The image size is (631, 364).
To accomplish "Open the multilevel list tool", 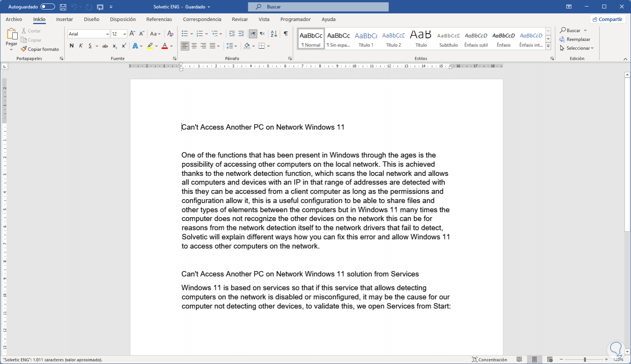I will tap(215, 34).
